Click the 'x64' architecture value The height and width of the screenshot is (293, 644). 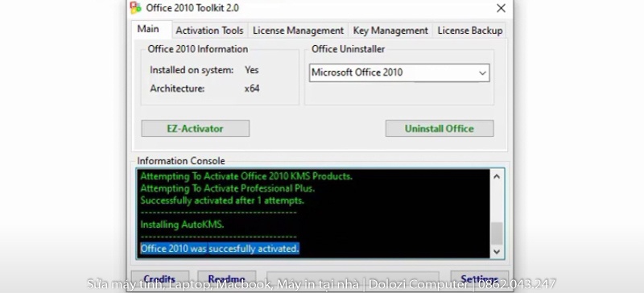pyautogui.click(x=252, y=89)
